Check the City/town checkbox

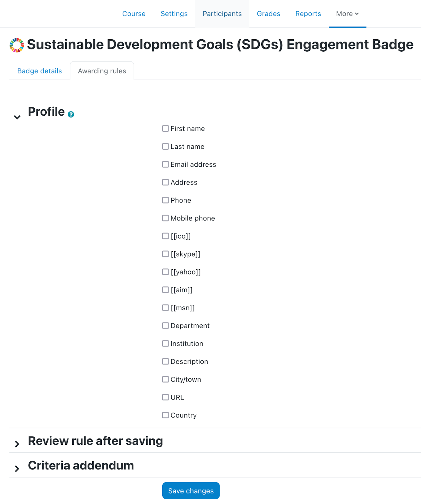(165, 379)
